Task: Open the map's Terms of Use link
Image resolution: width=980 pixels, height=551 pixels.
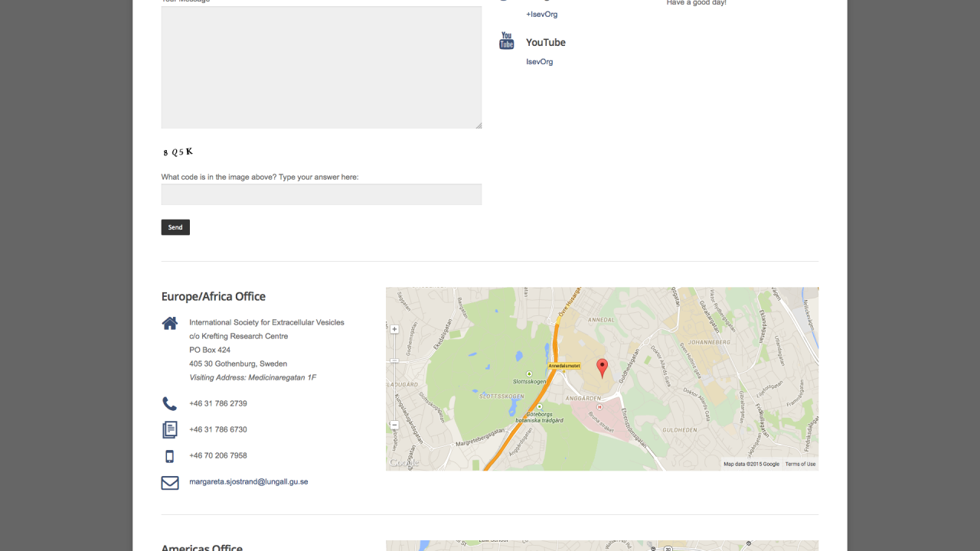Action: 800,463
